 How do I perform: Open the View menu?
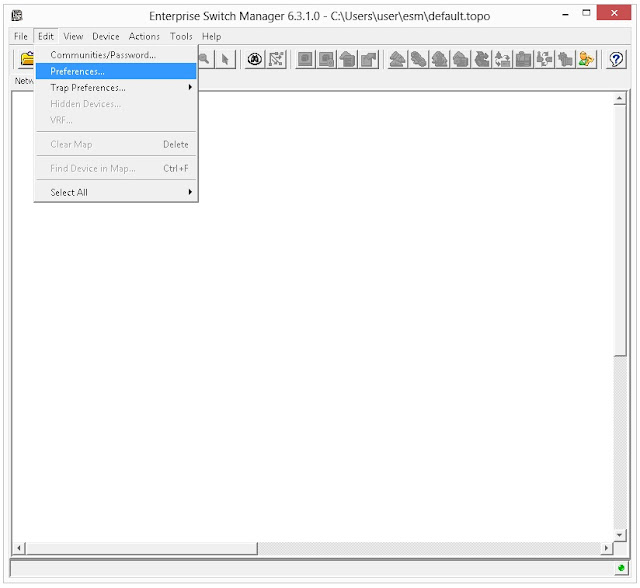[x=73, y=36]
